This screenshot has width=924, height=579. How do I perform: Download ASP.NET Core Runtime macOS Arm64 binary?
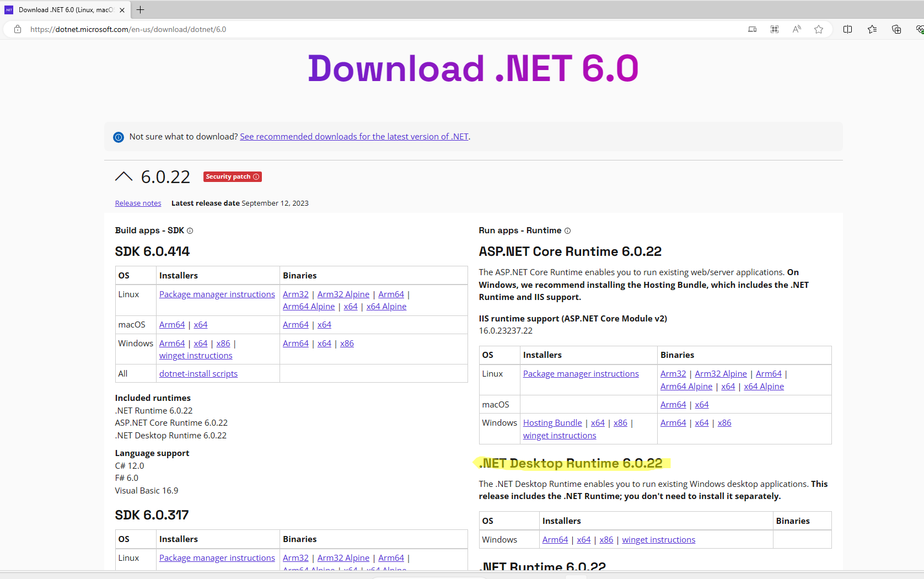pyautogui.click(x=673, y=405)
